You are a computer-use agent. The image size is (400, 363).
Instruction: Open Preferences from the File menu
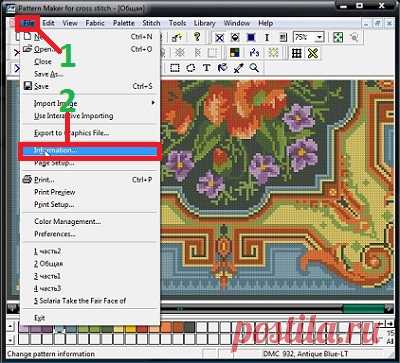coord(90,234)
